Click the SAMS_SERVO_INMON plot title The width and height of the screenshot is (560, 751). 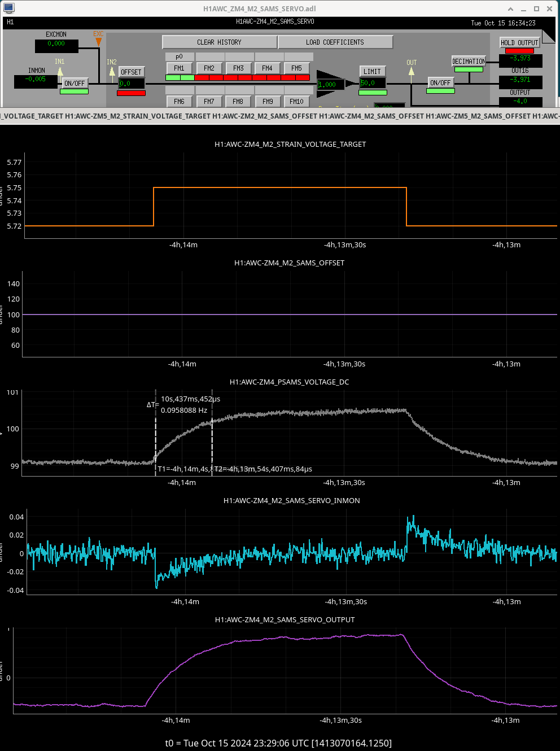pos(291,500)
